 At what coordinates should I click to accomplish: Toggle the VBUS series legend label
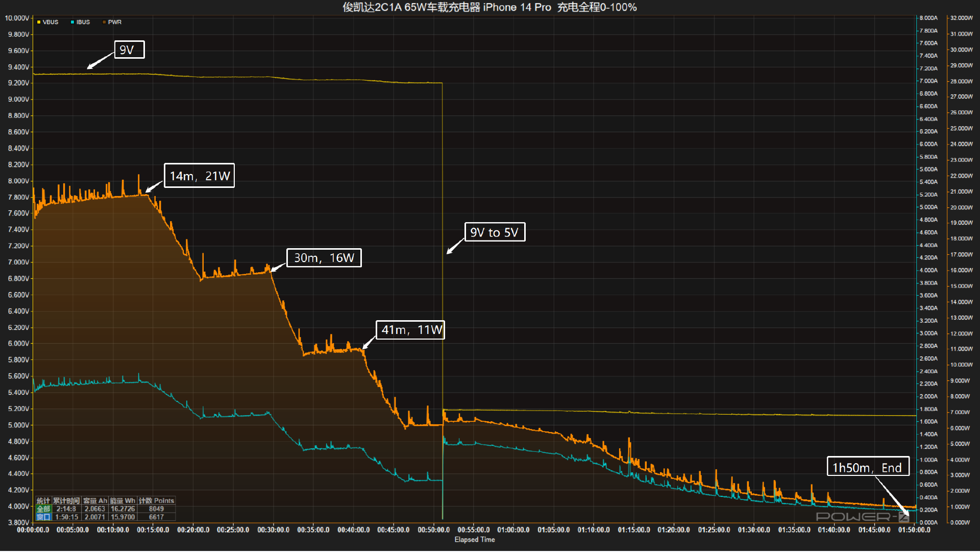50,22
